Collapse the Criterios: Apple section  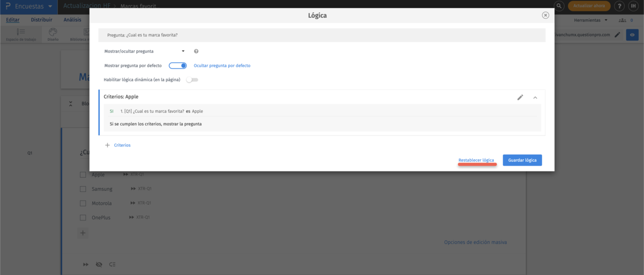click(535, 98)
